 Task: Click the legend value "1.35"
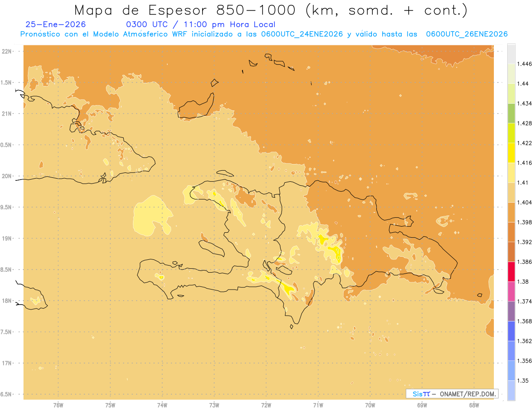[522, 380]
